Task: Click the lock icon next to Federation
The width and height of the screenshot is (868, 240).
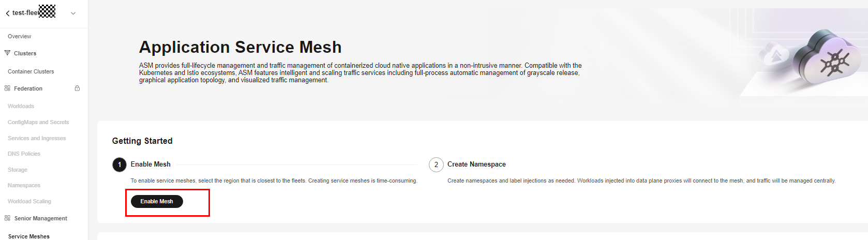Action: click(x=77, y=88)
